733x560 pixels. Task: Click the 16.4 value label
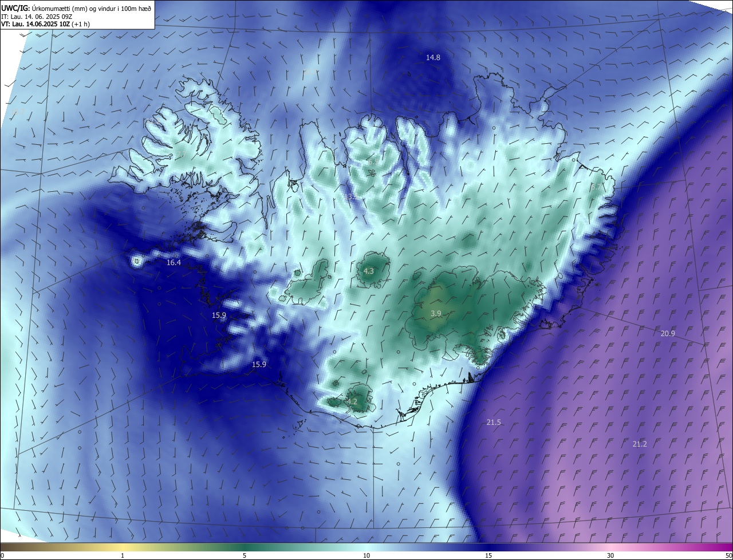[x=174, y=262]
